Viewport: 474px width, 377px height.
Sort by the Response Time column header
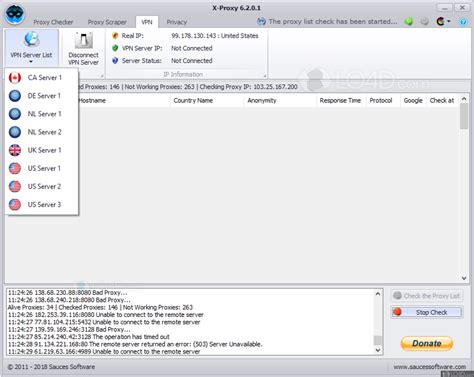[341, 100]
